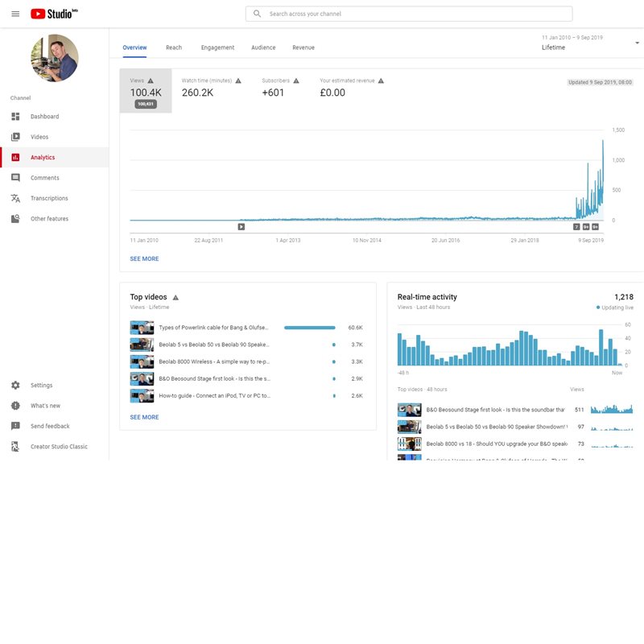Click the video marker on chart timeline

[241, 227]
